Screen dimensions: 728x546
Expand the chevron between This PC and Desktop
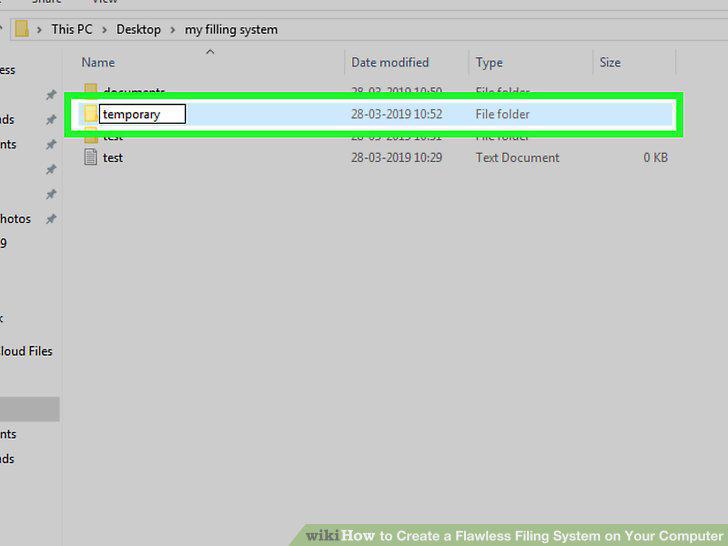(104, 30)
